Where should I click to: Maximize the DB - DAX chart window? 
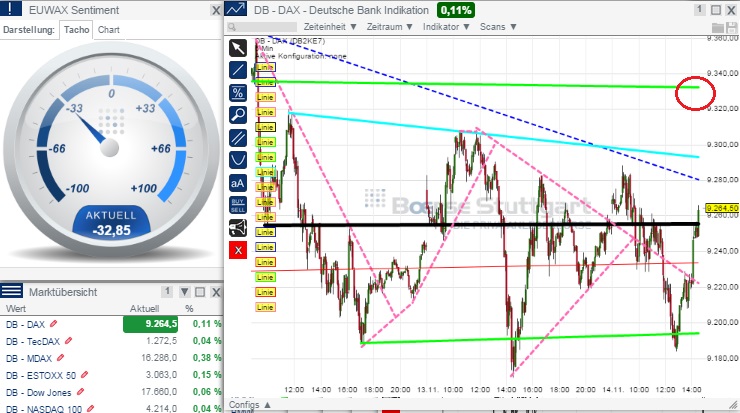(716, 10)
